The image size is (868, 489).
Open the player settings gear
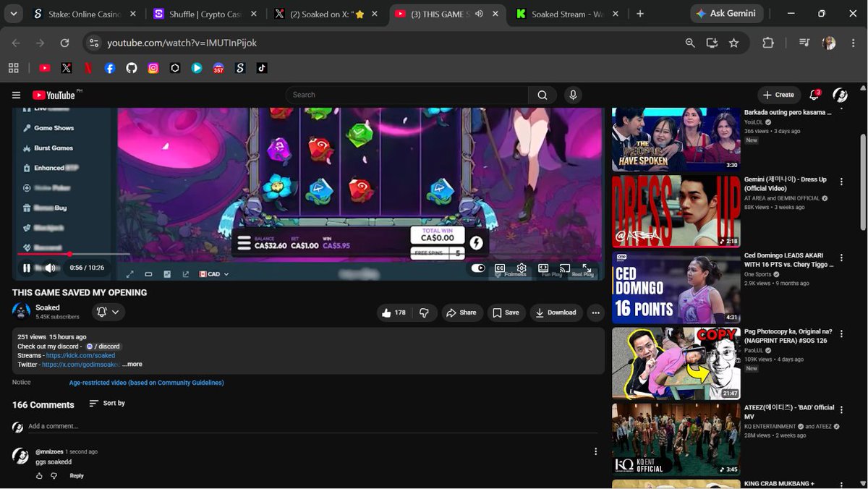pyautogui.click(x=522, y=268)
